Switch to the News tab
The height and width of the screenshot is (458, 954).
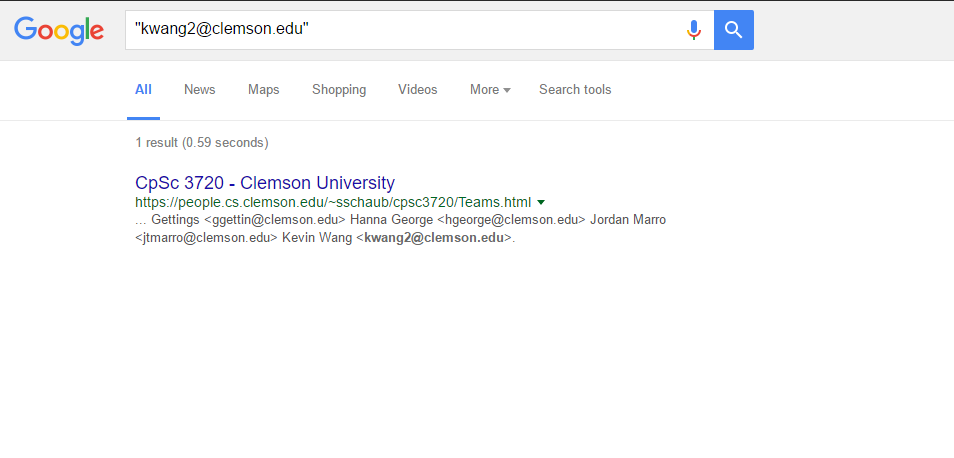(200, 89)
